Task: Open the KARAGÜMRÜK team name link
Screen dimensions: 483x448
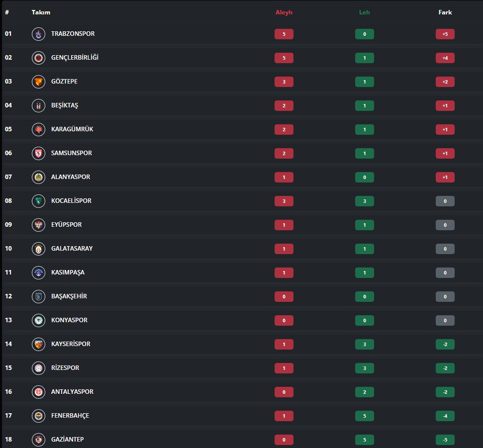Action: 72,129
